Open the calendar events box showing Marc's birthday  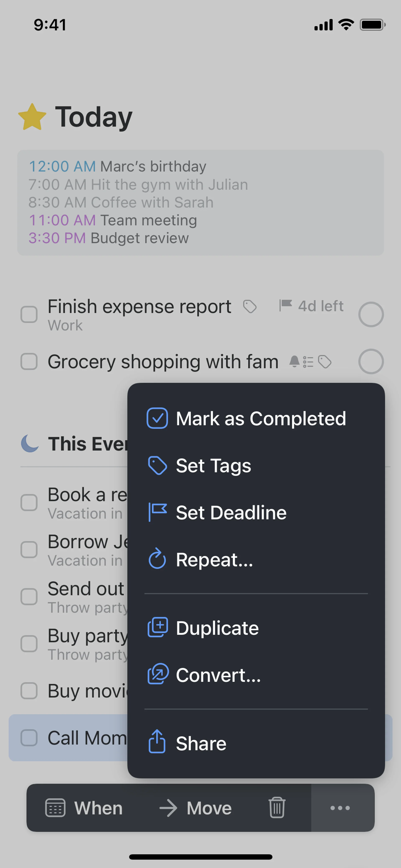point(200,203)
